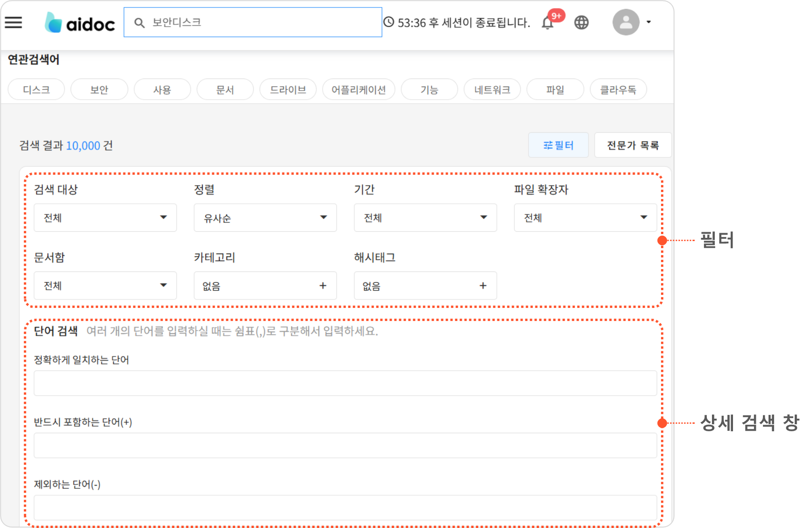Select the 클라우독 related keyword chip
The width and height of the screenshot is (812, 528).
[618, 90]
